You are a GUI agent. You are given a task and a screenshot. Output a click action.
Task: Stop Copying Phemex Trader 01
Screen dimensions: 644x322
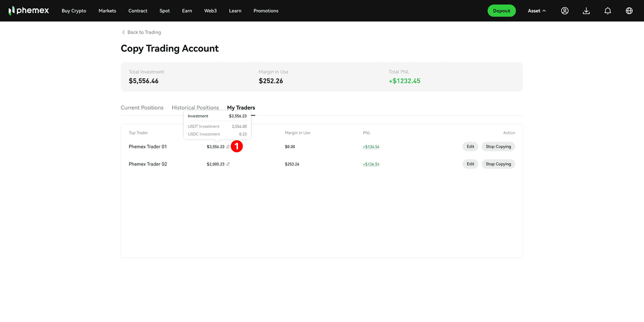(498, 147)
